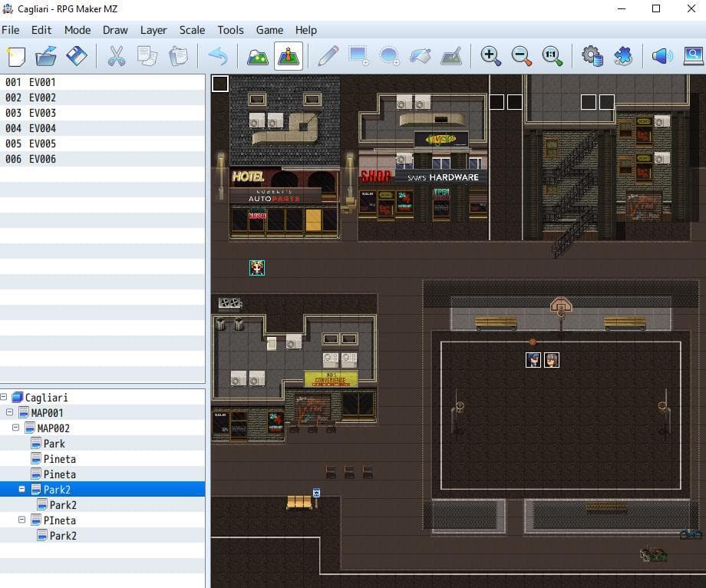Image resolution: width=706 pixels, height=588 pixels.
Task: Click the Zoom In magnifier icon
Action: tap(490, 56)
